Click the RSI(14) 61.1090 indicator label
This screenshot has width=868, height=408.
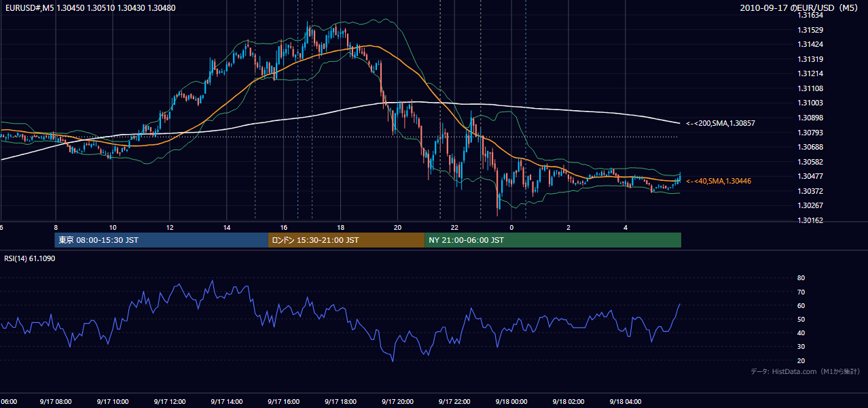pyautogui.click(x=29, y=258)
